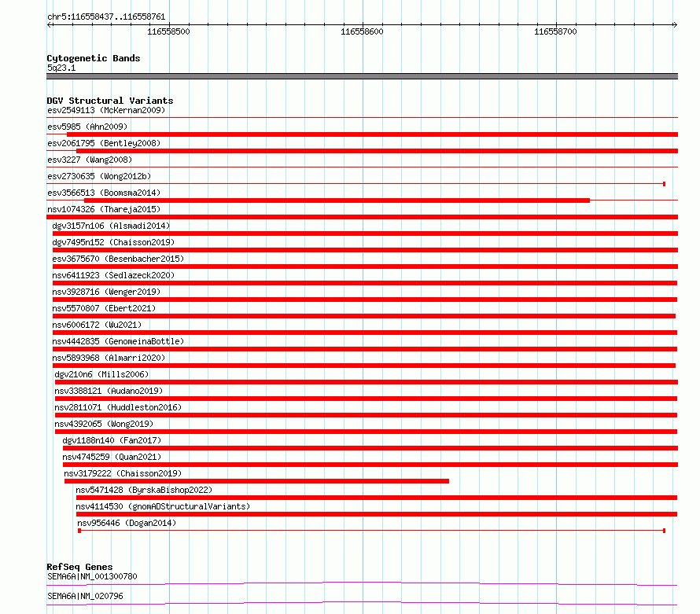Select dgv7495n152 (Chaisson2019) label
The height and width of the screenshot is (614, 700).
pyautogui.click(x=113, y=242)
